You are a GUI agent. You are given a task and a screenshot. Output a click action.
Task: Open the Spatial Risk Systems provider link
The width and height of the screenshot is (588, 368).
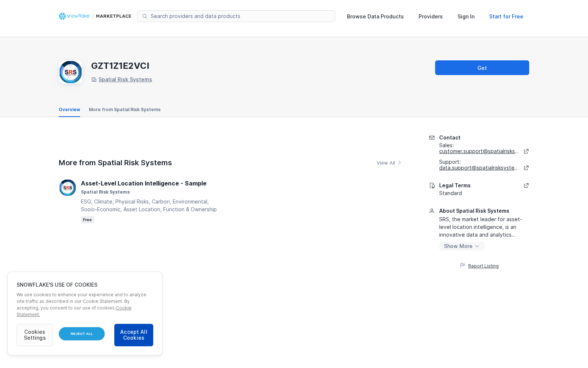[x=125, y=79]
